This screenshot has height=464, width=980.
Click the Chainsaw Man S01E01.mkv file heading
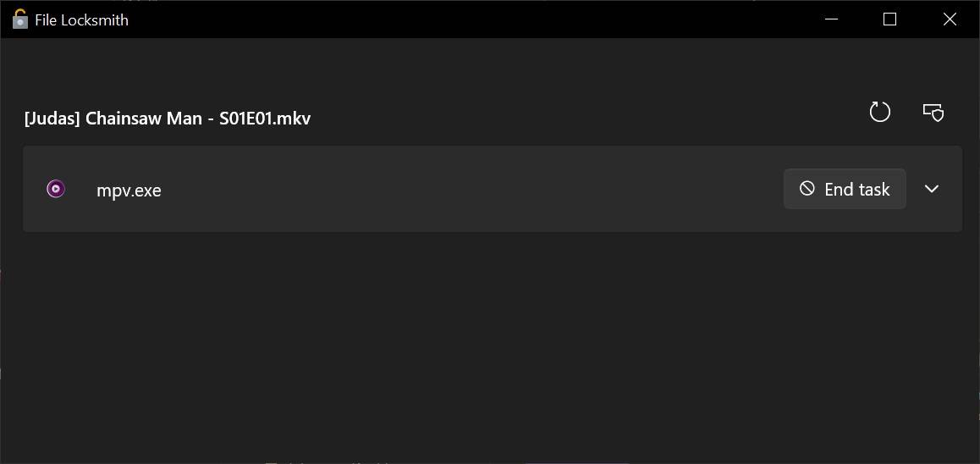pyautogui.click(x=168, y=119)
